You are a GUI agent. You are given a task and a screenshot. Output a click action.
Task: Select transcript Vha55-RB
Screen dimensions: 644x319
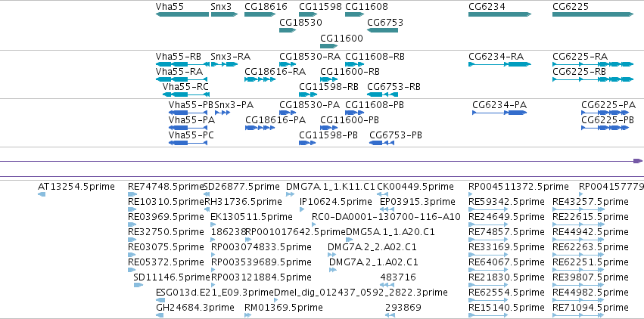coord(182,64)
